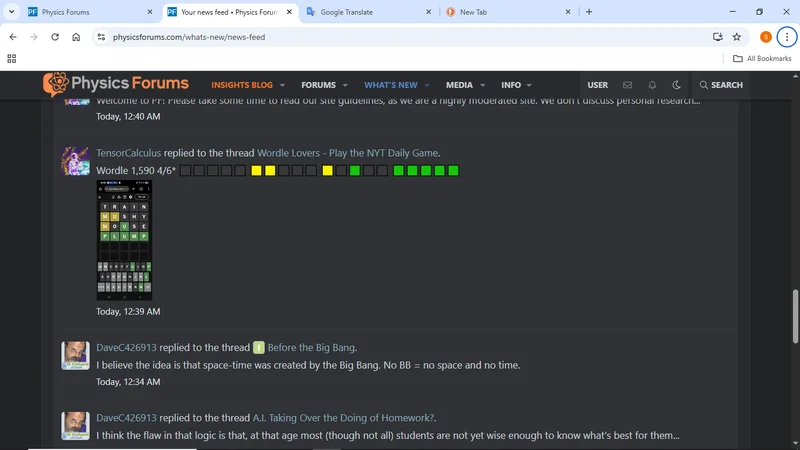Screen dimensions: 800x450
Task: Open A.I. Taking Over Homework thread
Action: 343,418
